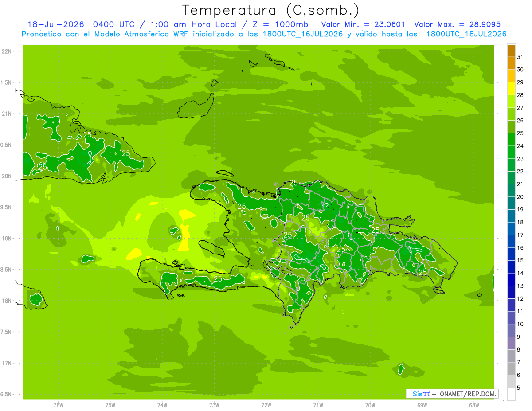
Task: Click the legend value '5'
Action: click(519, 388)
